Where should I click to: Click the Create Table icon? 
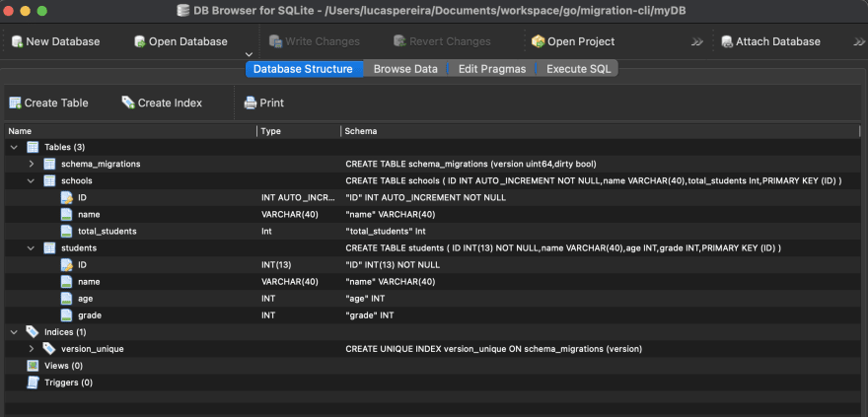coord(16,103)
